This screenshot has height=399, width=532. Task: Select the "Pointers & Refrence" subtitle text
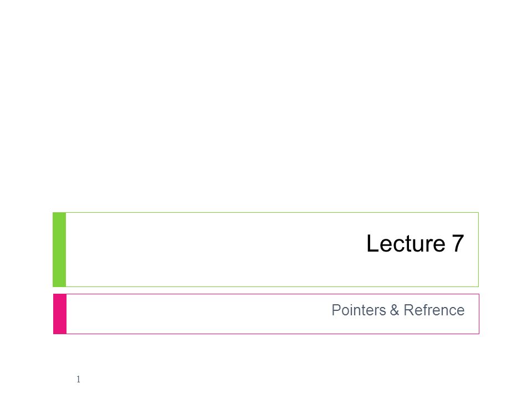pyautogui.click(x=398, y=310)
